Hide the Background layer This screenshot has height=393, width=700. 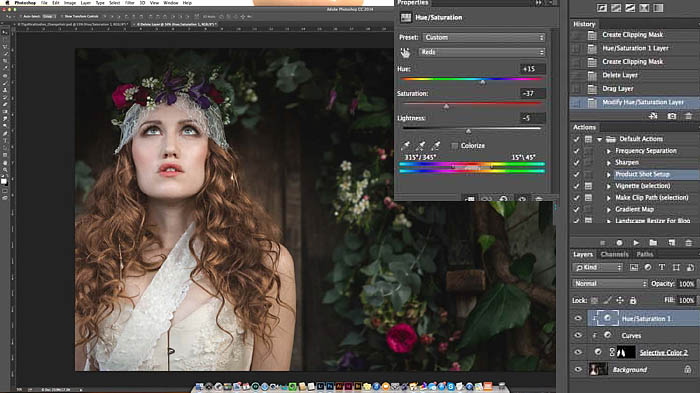(x=578, y=369)
